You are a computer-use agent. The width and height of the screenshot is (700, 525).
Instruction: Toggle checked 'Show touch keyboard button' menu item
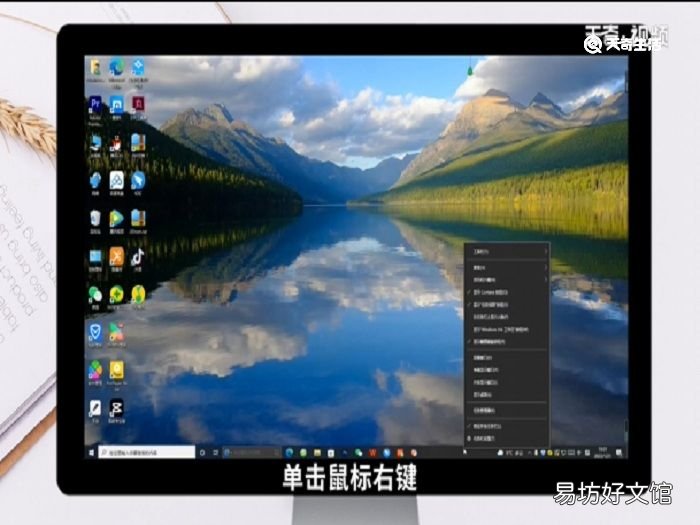pyautogui.click(x=506, y=342)
